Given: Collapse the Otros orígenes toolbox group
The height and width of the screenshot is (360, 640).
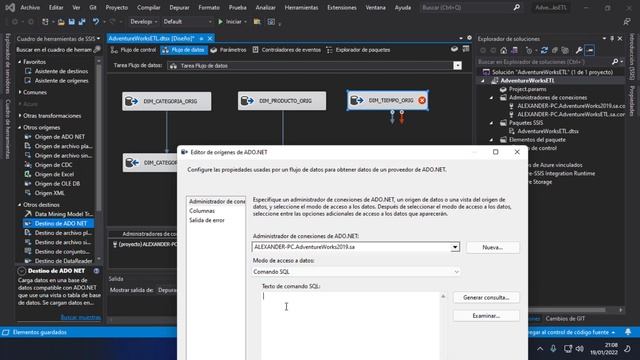Looking at the screenshot, I should tap(20, 127).
